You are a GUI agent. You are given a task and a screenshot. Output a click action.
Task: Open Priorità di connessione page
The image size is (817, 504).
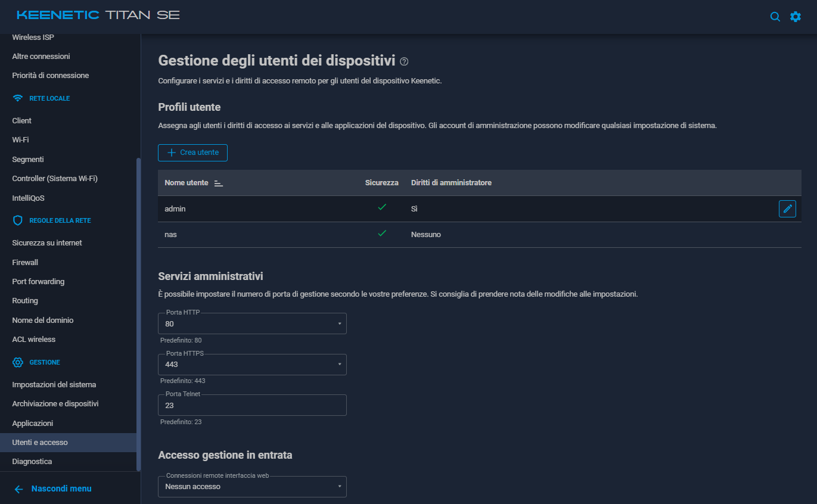point(51,76)
